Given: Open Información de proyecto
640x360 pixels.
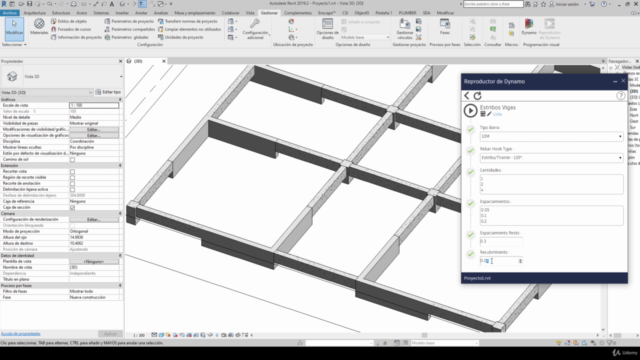Looking at the screenshot, I should [x=76, y=37].
